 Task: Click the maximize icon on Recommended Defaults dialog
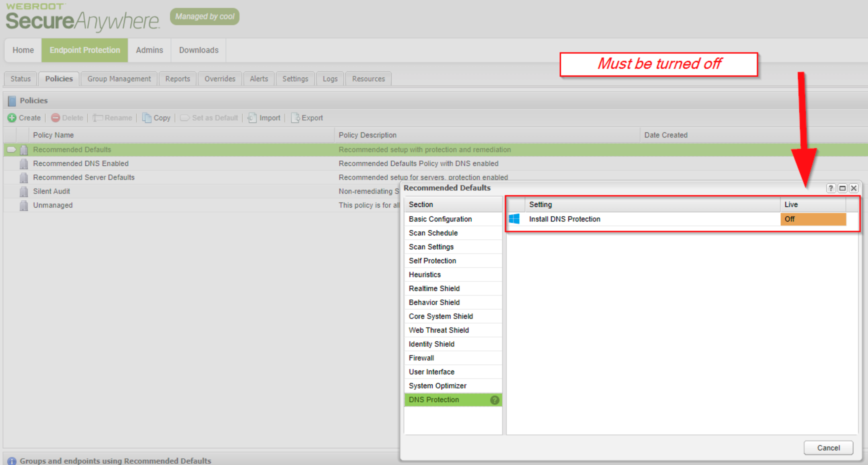tap(842, 188)
